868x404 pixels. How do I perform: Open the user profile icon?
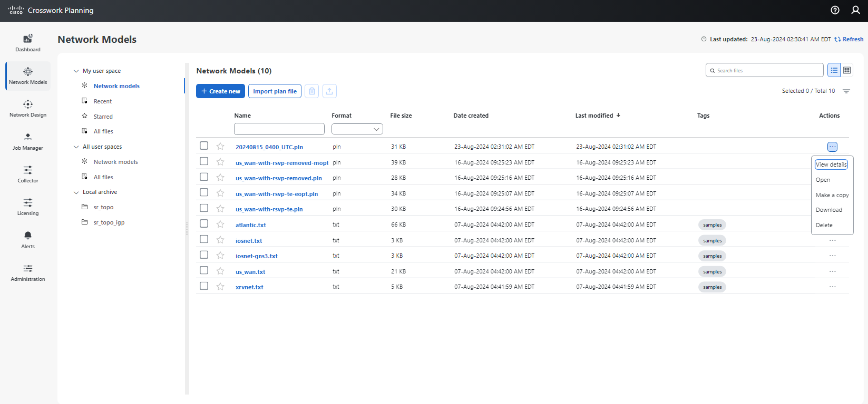coord(855,10)
